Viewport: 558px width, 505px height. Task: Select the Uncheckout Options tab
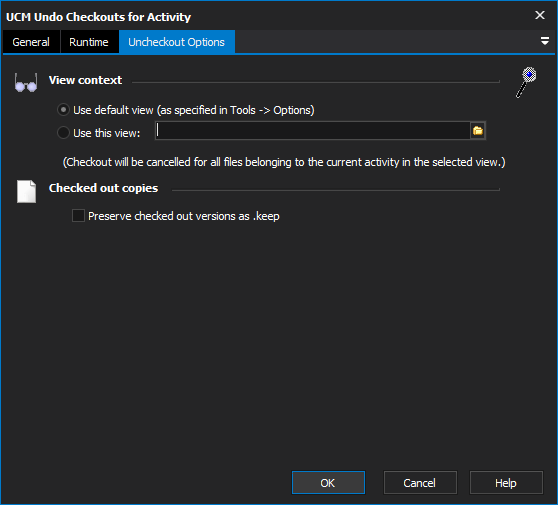(x=177, y=42)
